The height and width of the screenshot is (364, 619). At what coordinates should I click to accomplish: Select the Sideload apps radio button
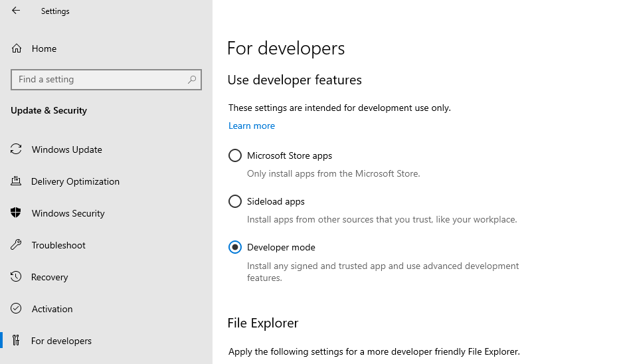(235, 201)
